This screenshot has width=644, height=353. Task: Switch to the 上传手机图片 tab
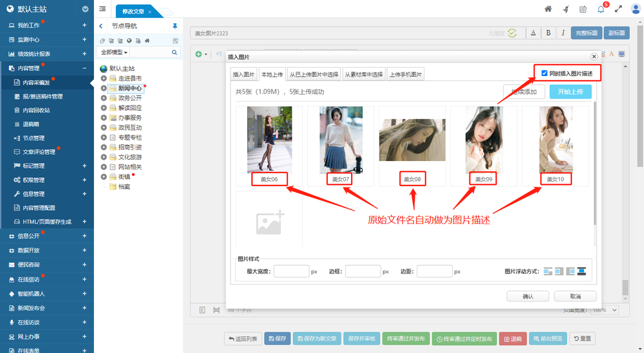[405, 74]
